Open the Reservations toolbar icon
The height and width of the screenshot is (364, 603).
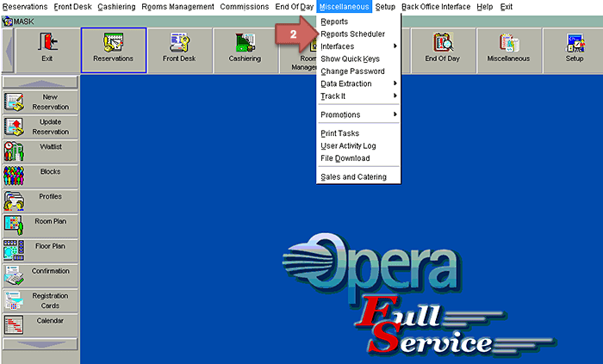[113, 49]
